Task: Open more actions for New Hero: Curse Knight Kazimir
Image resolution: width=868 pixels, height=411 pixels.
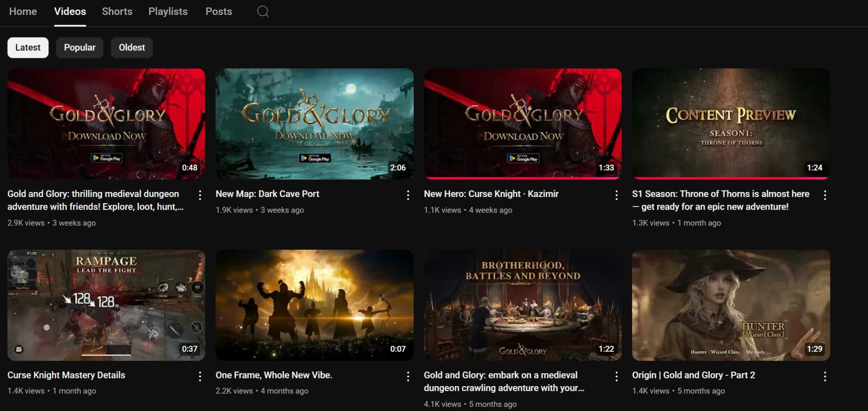Action: [x=616, y=195]
